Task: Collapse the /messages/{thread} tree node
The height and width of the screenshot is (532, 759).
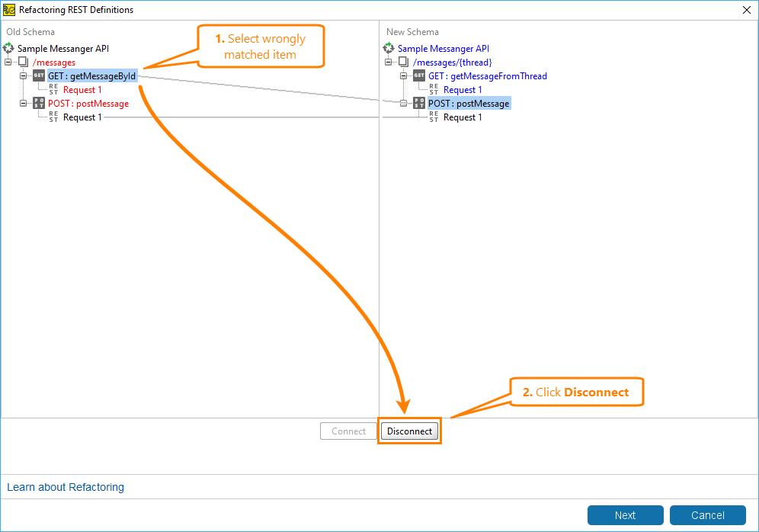Action: tap(387, 62)
